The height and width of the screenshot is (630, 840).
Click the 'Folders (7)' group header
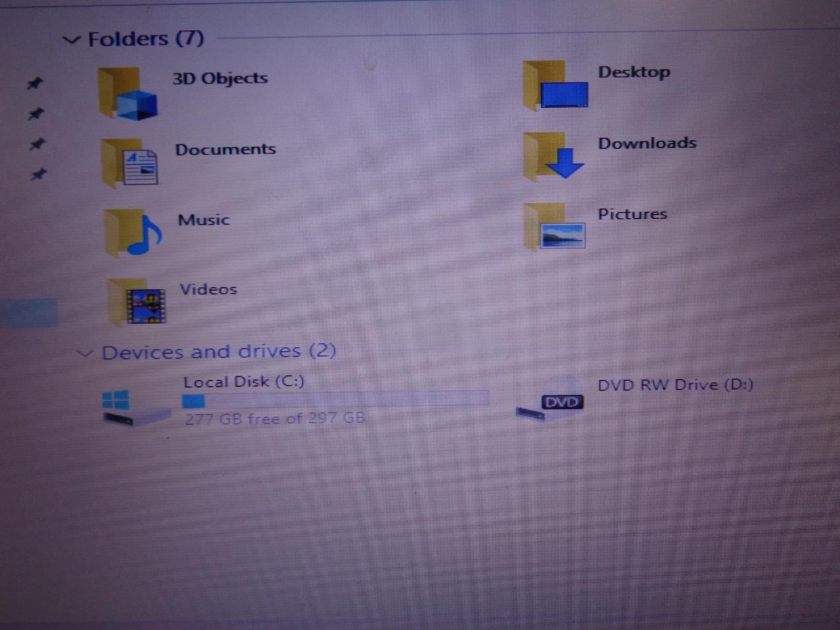[x=146, y=39]
